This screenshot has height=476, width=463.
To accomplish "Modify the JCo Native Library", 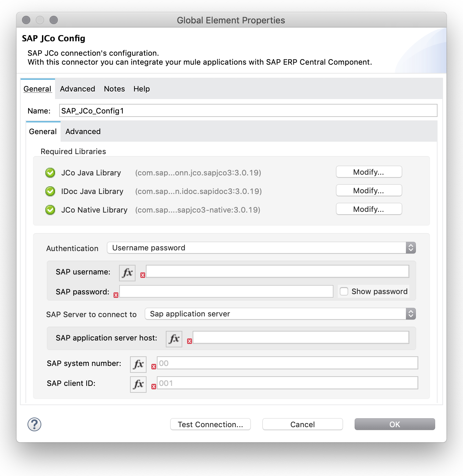I will tap(369, 209).
